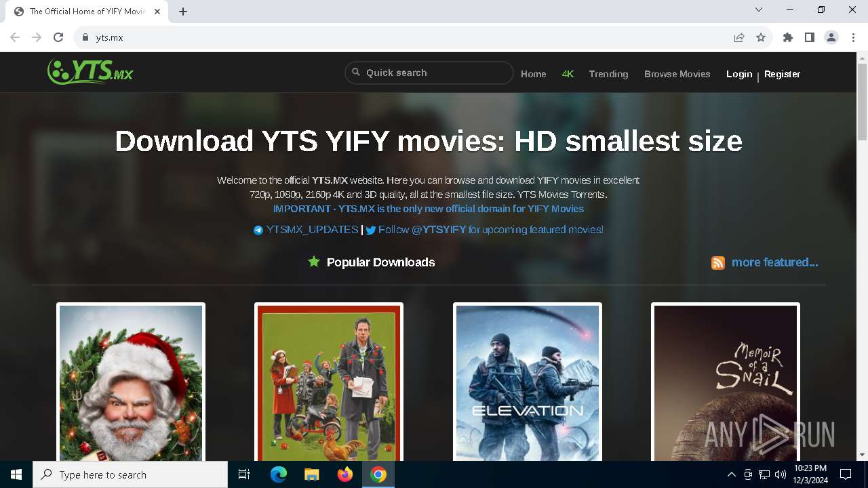
Task: Reload the page
Action: pyautogui.click(x=58, y=37)
